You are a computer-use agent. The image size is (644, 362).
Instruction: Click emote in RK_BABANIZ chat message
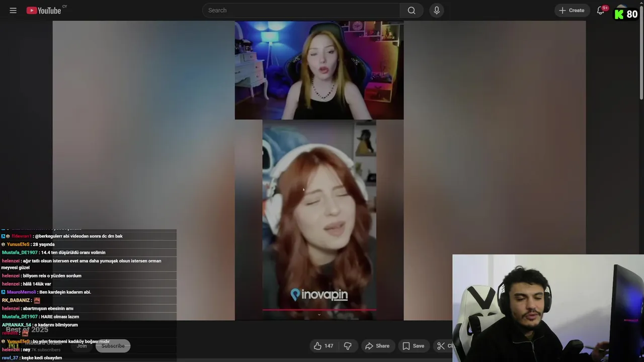37,301
